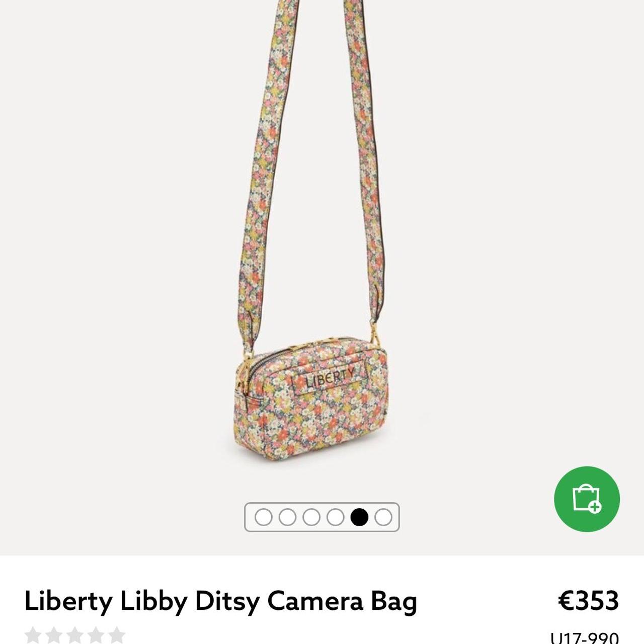Select the third star rating

[x=74, y=635]
